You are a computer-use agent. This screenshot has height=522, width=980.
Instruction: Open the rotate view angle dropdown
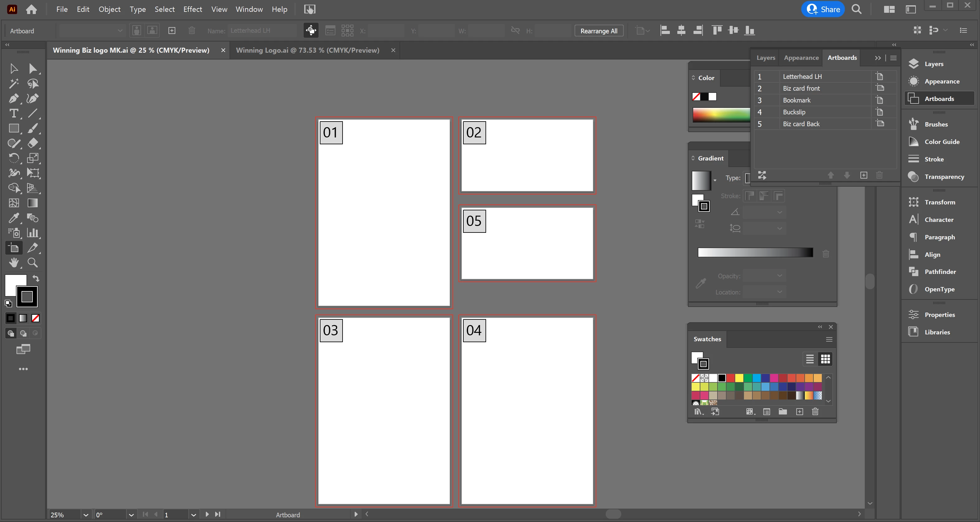pyautogui.click(x=131, y=515)
